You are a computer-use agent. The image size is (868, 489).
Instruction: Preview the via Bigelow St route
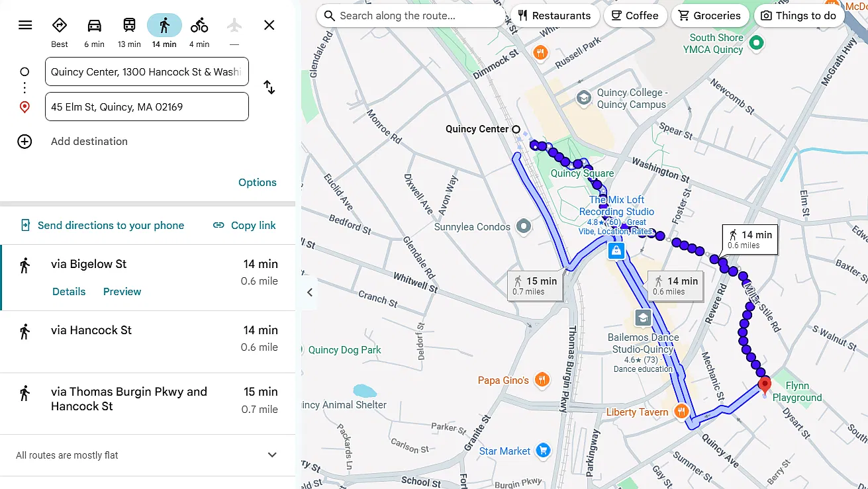click(x=122, y=292)
